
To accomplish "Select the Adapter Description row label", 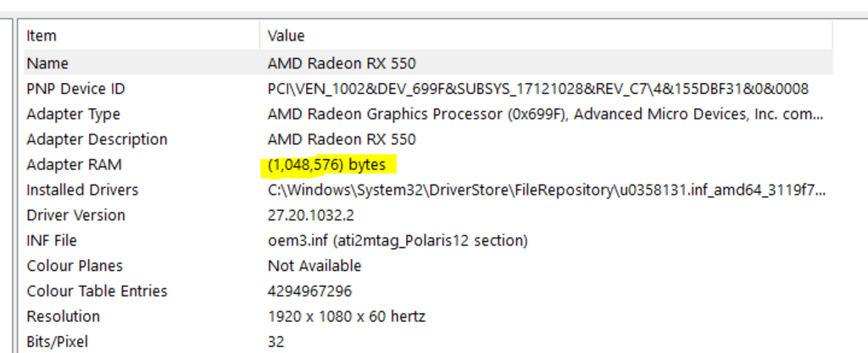I will click(97, 140).
